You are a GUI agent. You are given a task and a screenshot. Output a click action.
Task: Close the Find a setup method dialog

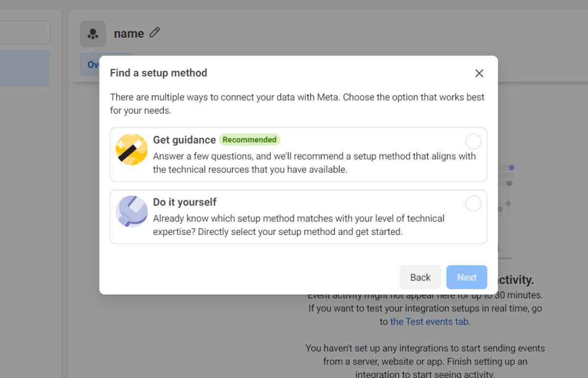click(479, 73)
